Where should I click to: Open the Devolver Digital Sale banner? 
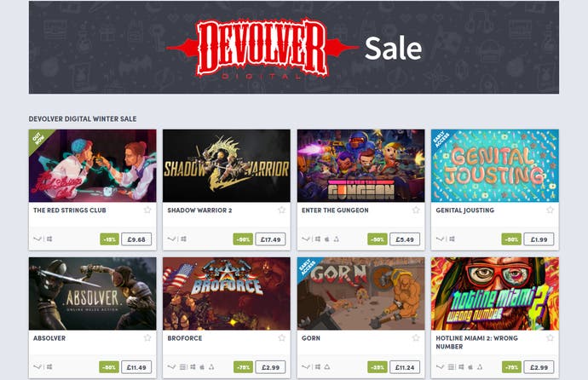(294, 47)
